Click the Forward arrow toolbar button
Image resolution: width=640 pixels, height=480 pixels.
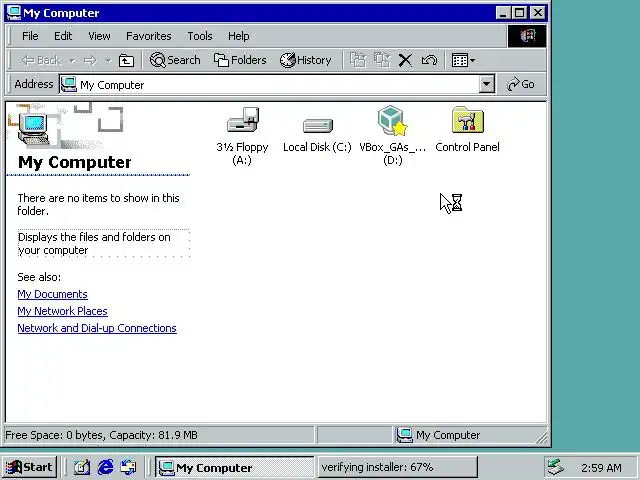tap(90, 60)
